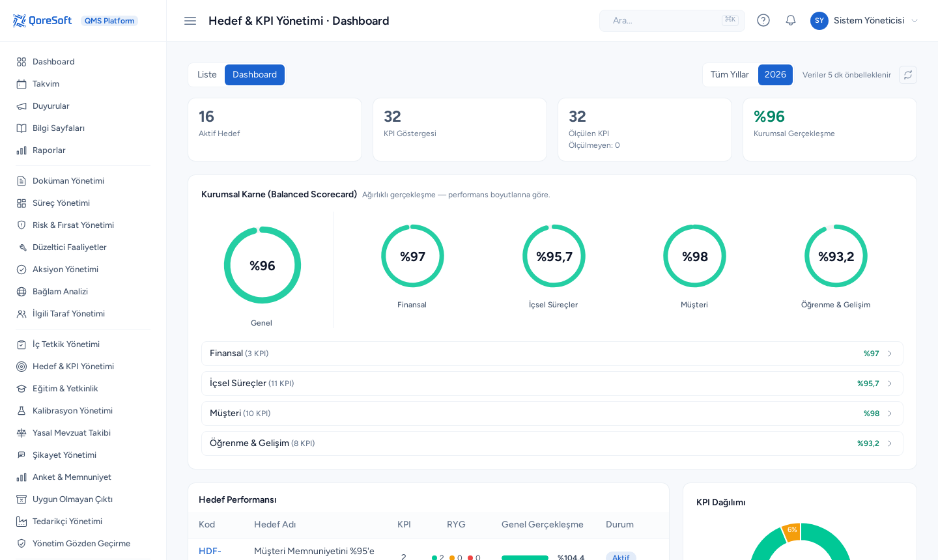Click the orange 6% donut chart segment
Viewport: 938px width, 560px height.
click(791, 531)
